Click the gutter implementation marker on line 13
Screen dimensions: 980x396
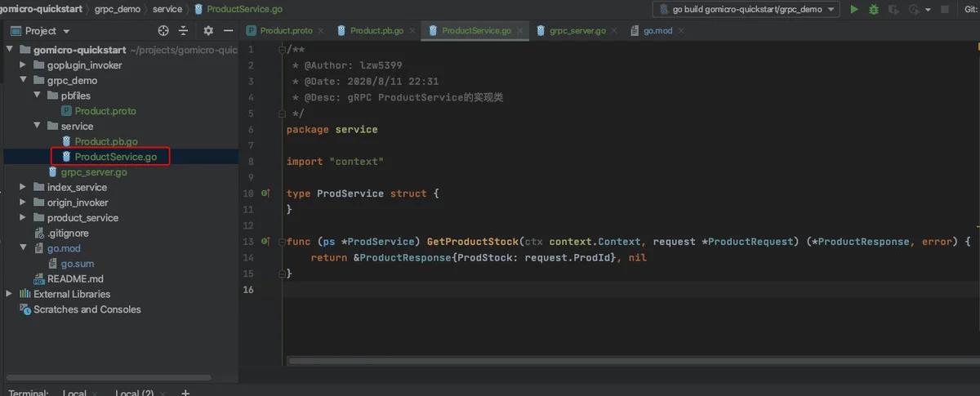(x=265, y=242)
